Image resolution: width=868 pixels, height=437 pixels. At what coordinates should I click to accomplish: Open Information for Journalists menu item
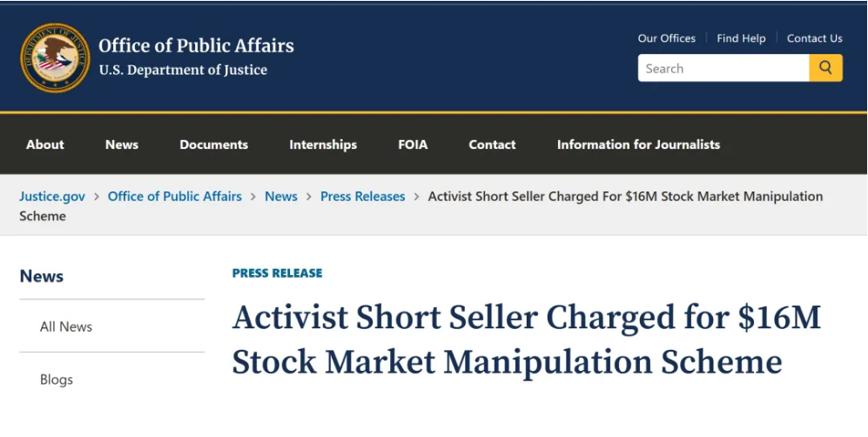point(638,145)
